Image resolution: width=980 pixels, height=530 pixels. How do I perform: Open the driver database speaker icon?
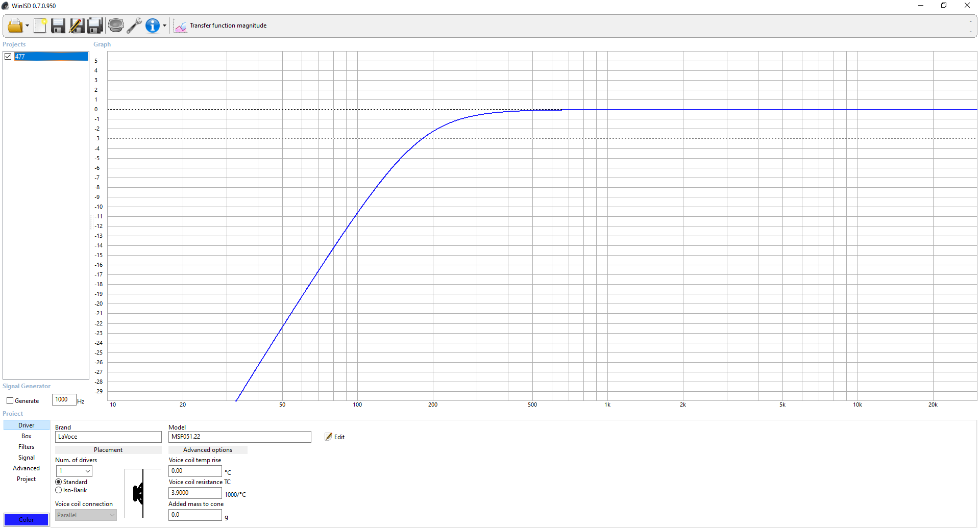click(x=116, y=26)
